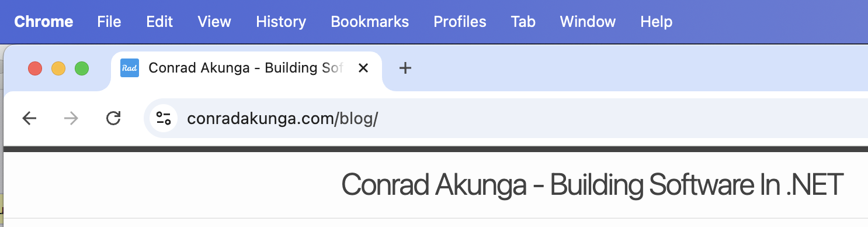This screenshot has width=868, height=227.
Task: Click the grayed forward navigation arrow
Action: [x=71, y=119]
